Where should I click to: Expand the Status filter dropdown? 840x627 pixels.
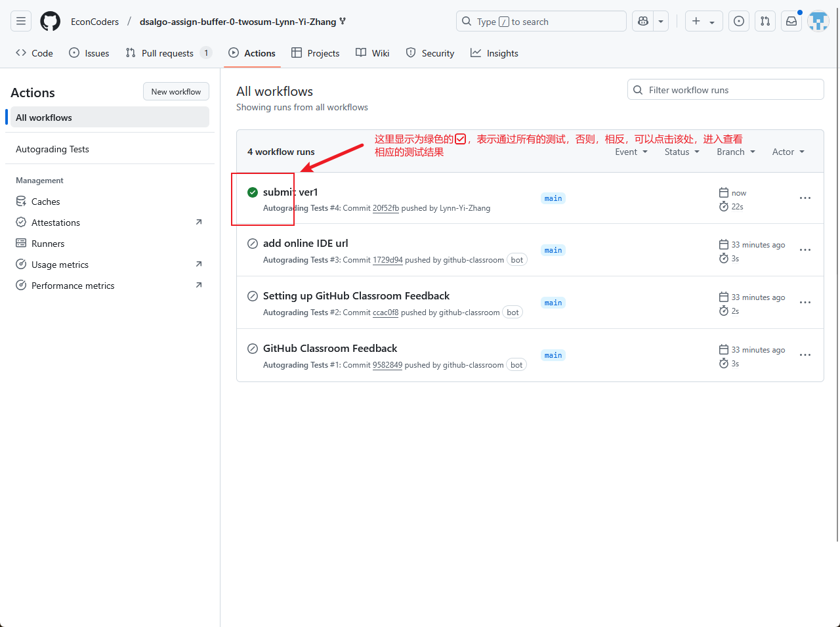(x=682, y=152)
